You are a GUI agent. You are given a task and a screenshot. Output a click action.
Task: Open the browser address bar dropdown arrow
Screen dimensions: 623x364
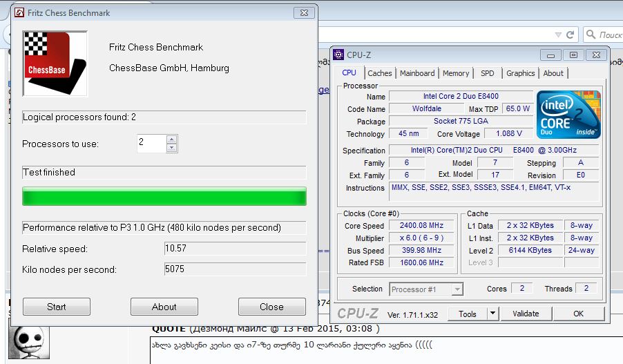pyautogui.click(x=558, y=35)
